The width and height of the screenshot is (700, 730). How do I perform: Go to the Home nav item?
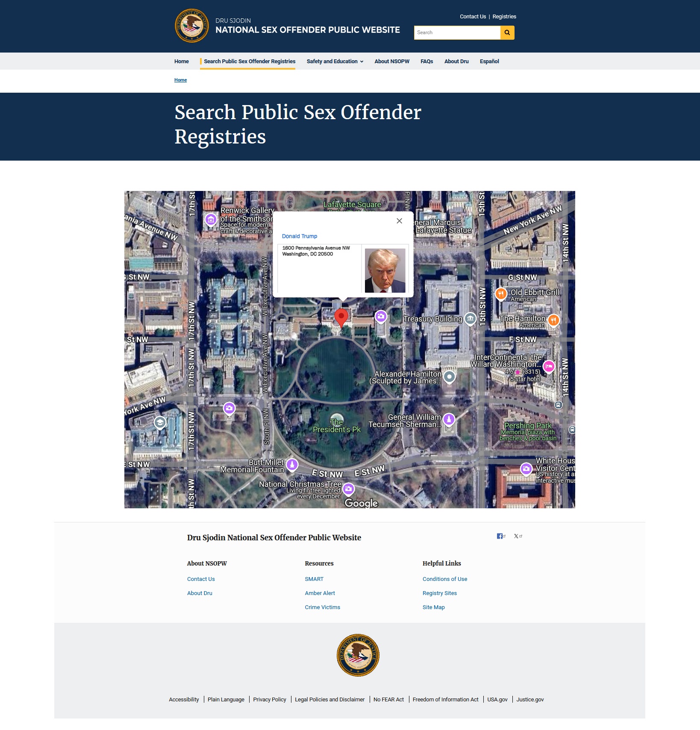(x=181, y=62)
